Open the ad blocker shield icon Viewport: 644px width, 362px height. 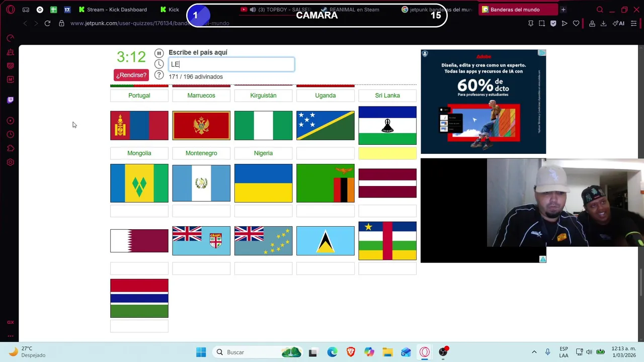[x=553, y=23]
